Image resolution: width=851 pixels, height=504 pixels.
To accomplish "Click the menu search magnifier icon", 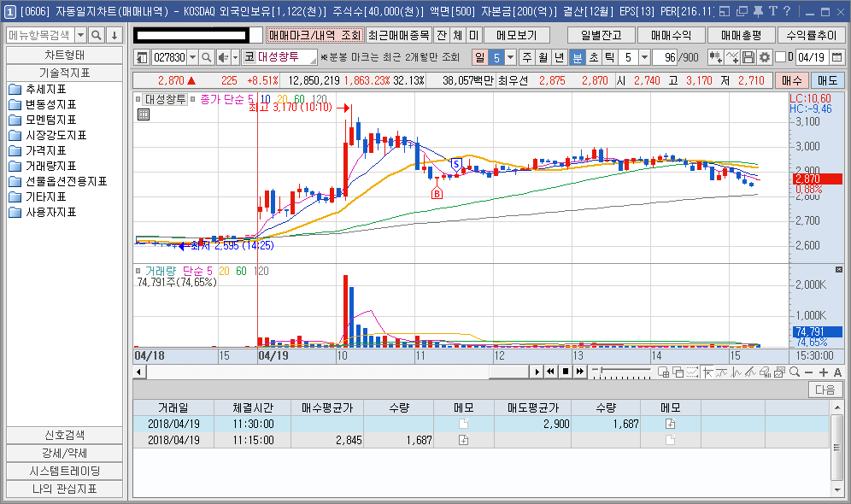I will point(96,35).
